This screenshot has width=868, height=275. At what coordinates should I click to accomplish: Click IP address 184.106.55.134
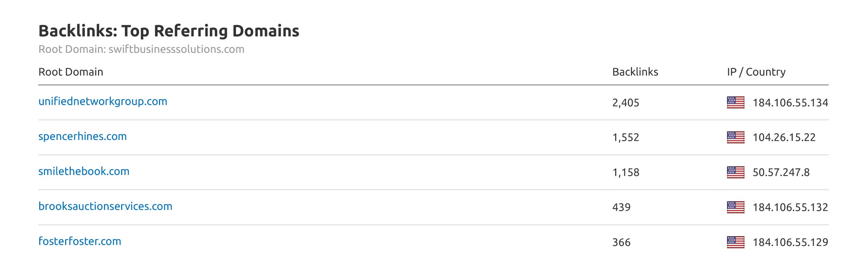pos(790,103)
